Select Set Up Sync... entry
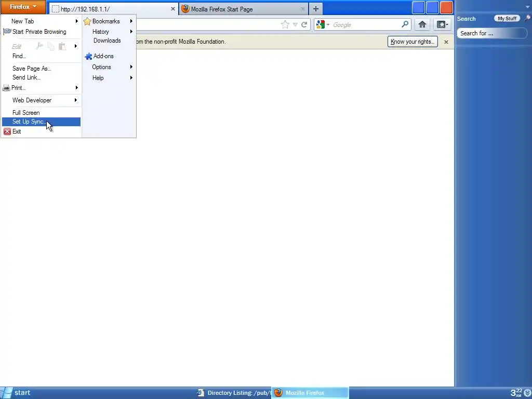532x399 pixels. tap(41, 122)
